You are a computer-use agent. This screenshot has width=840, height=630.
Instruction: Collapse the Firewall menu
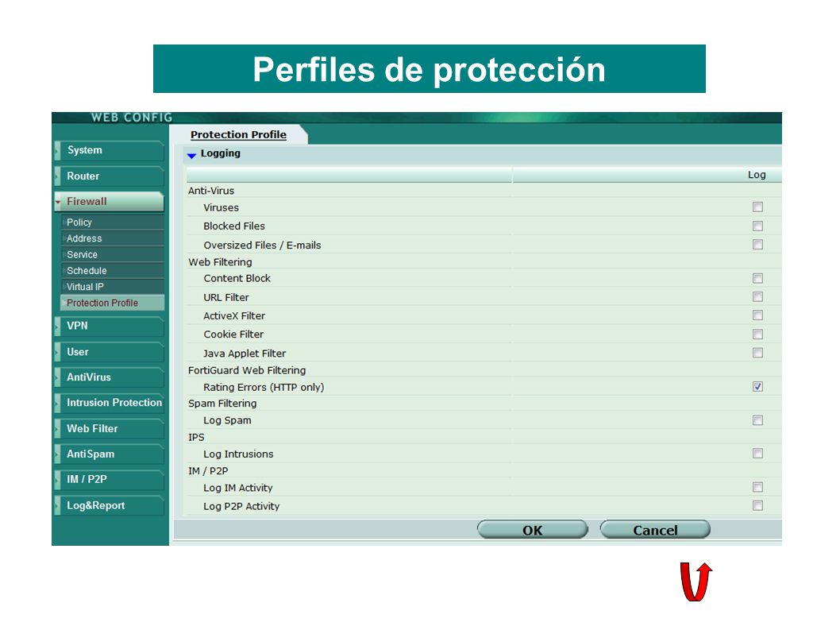110,202
